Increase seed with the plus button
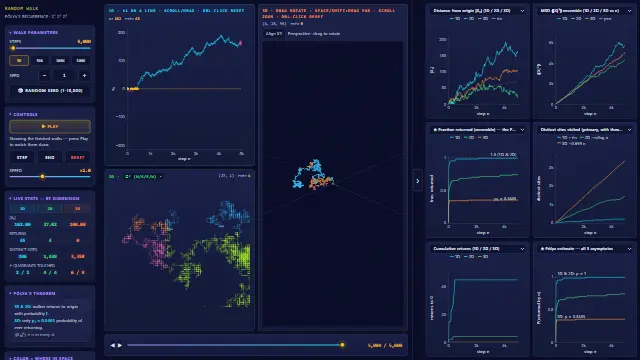The height and width of the screenshot is (360, 640). (x=84, y=76)
